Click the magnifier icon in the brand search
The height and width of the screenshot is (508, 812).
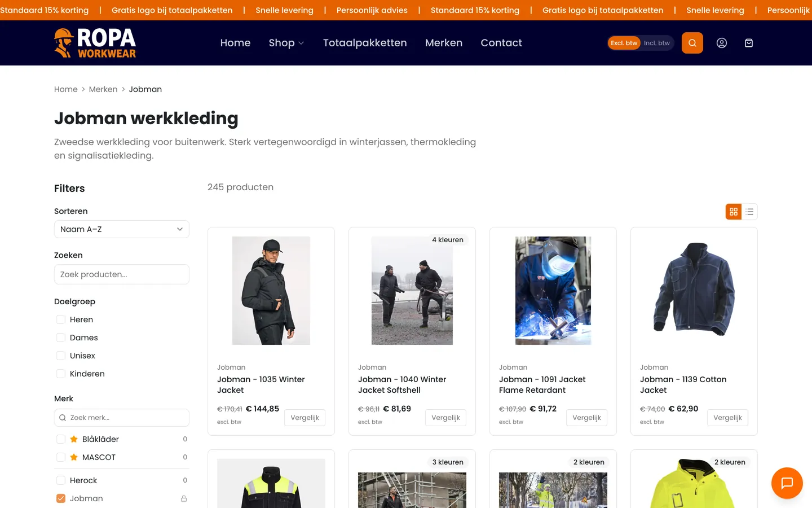63,418
